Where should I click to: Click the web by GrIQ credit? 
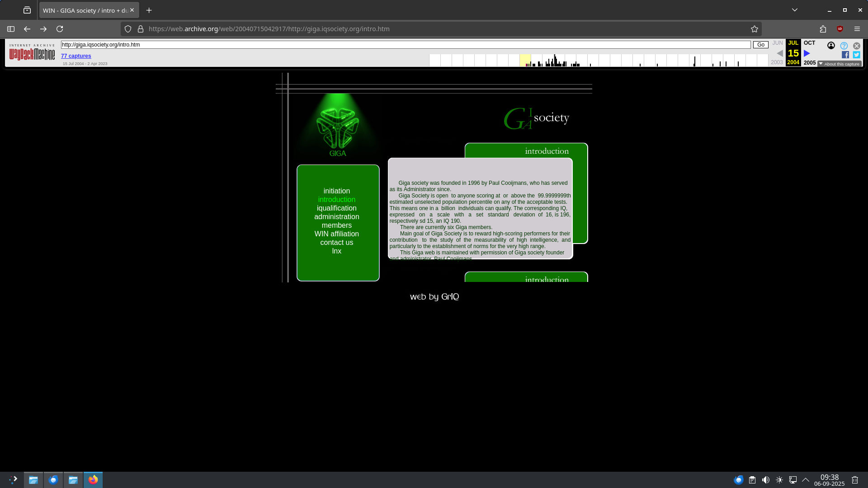[x=434, y=297]
